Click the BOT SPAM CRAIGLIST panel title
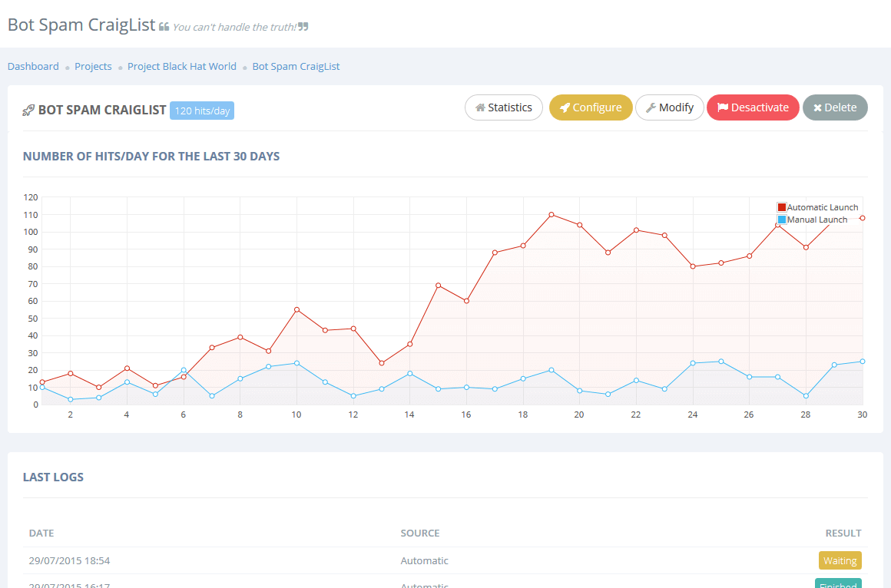The width and height of the screenshot is (891, 588). [102, 111]
